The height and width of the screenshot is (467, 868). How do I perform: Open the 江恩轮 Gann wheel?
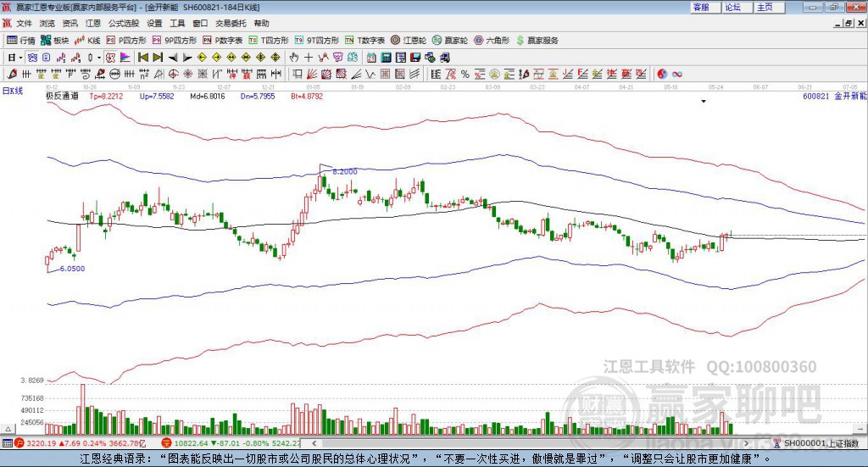(x=409, y=41)
